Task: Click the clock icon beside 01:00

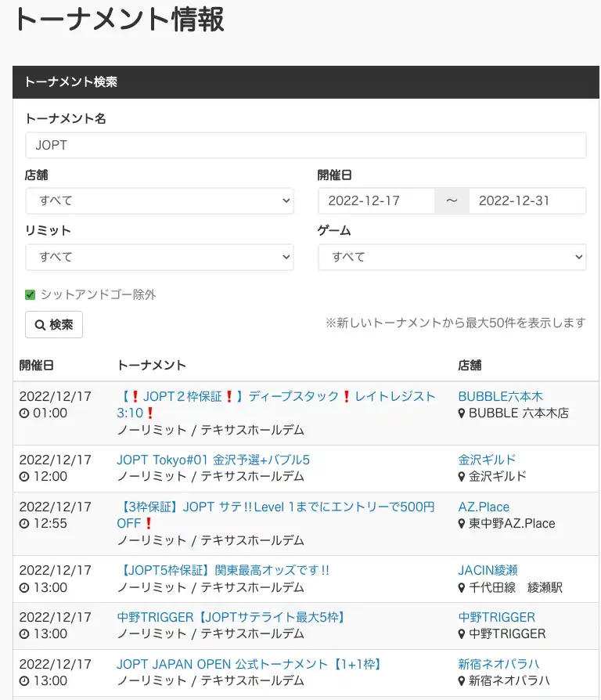Action: 24,413
